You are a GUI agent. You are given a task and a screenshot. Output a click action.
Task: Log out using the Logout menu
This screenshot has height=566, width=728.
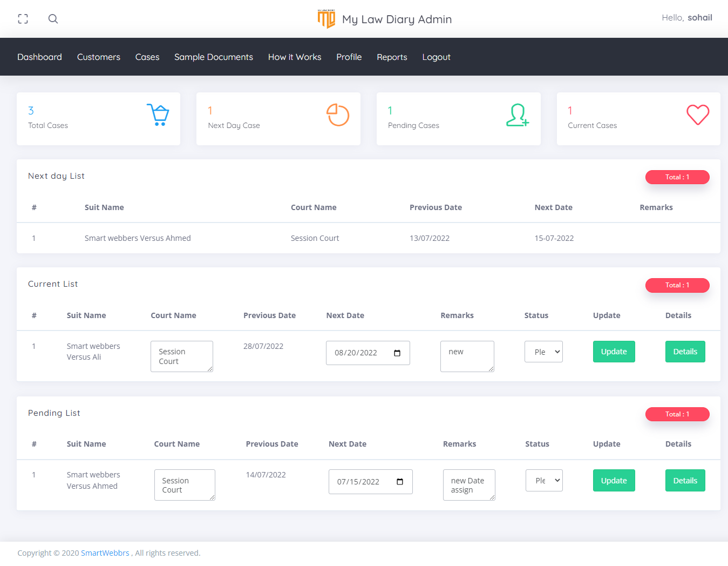pyautogui.click(x=436, y=57)
